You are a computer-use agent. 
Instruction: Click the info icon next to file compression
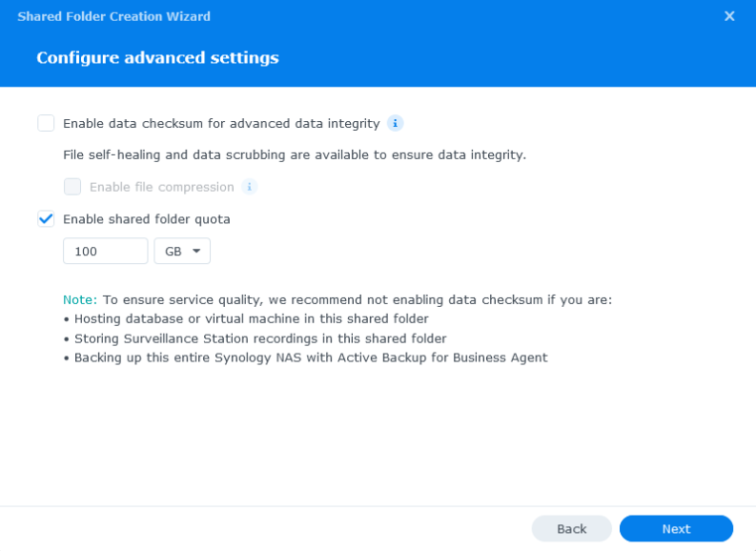249,187
